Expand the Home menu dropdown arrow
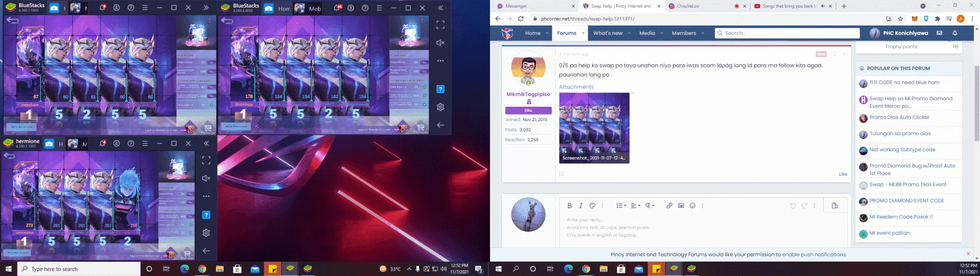The width and height of the screenshot is (980, 276). pyautogui.click(x=547, y=33)
